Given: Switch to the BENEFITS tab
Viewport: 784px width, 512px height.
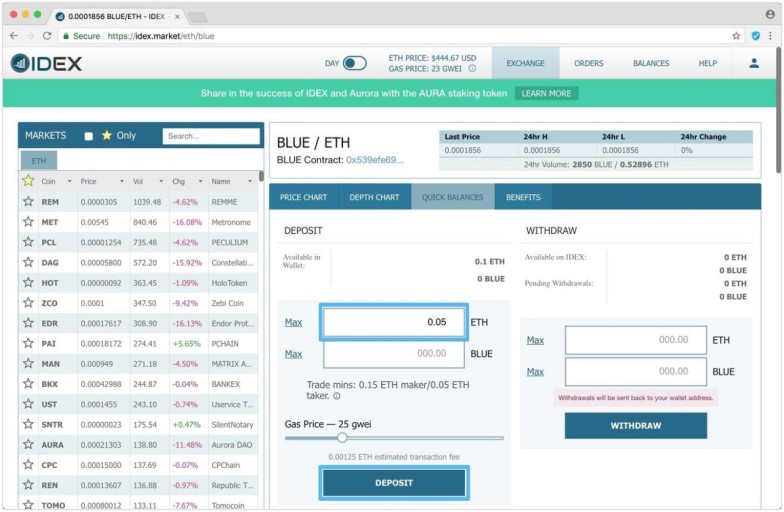Looking at the screenshot, I should [523, 197].
